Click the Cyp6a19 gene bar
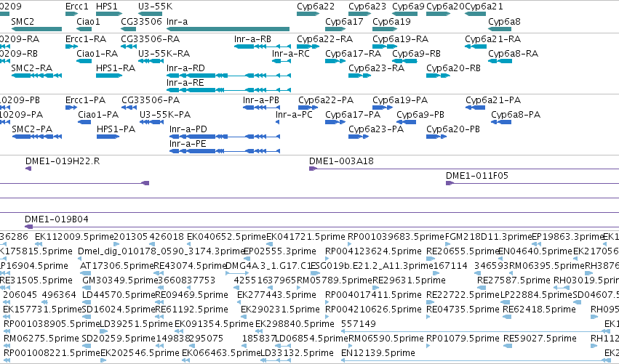The width and height of the screenshot is (619, 364). coord(385,29)
